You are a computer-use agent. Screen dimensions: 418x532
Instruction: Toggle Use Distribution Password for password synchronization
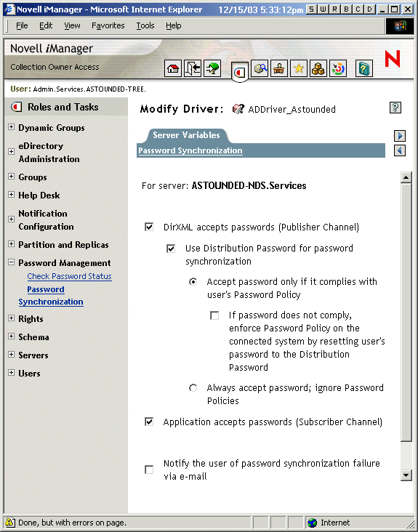pyautogui.click(x=171, y=249)
